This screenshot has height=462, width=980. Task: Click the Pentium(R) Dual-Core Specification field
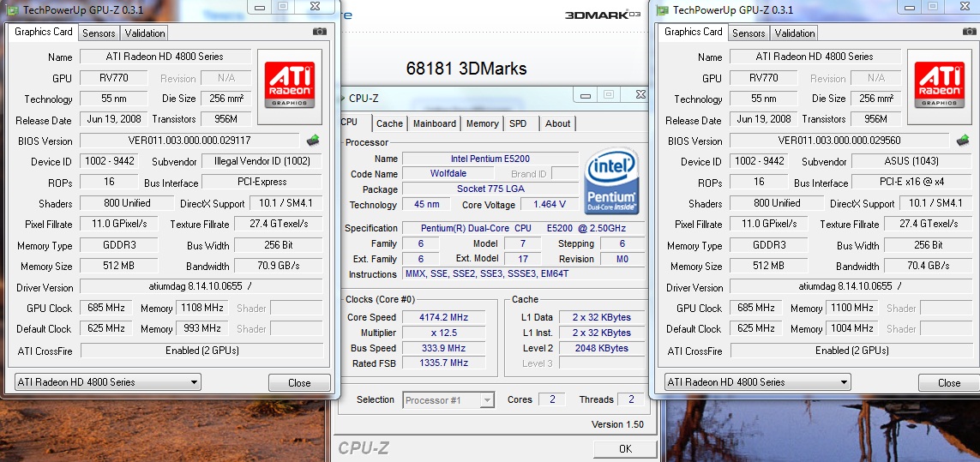click(x=524, y=228)
